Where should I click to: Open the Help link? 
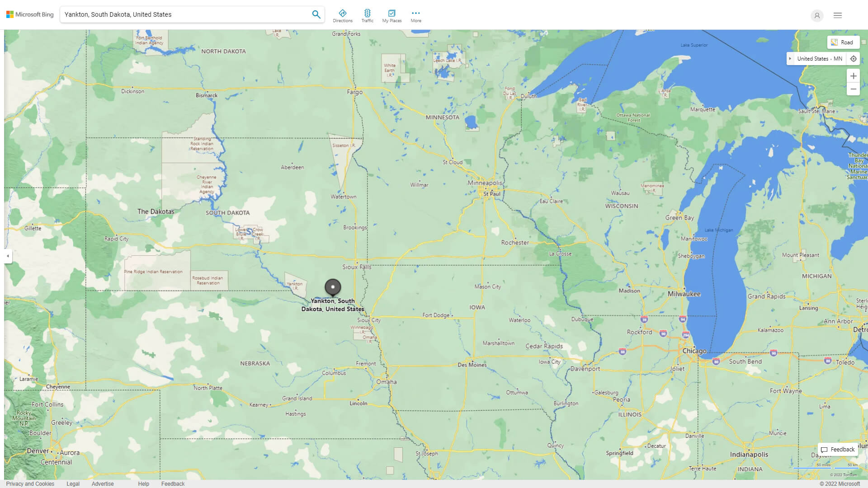click(143, 483)
